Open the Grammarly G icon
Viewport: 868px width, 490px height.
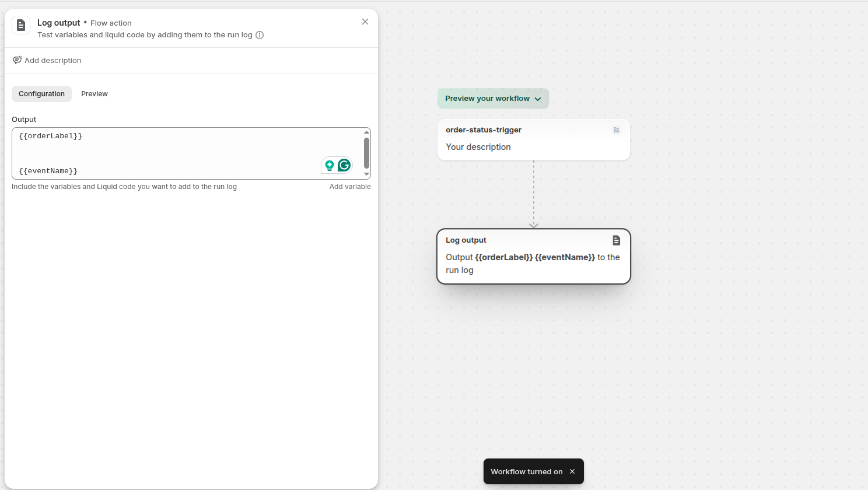344,165
